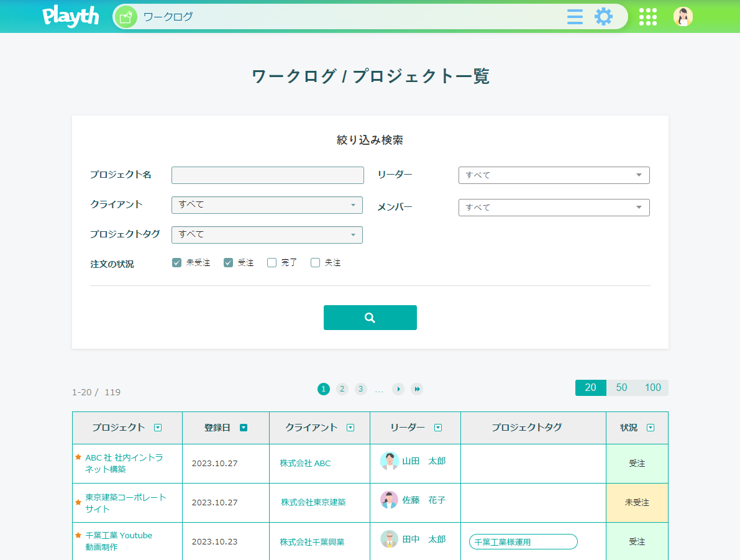Viewport: 740px width, 560px height.
Task: Click the ワークログ header title bar
Action: 168,17
